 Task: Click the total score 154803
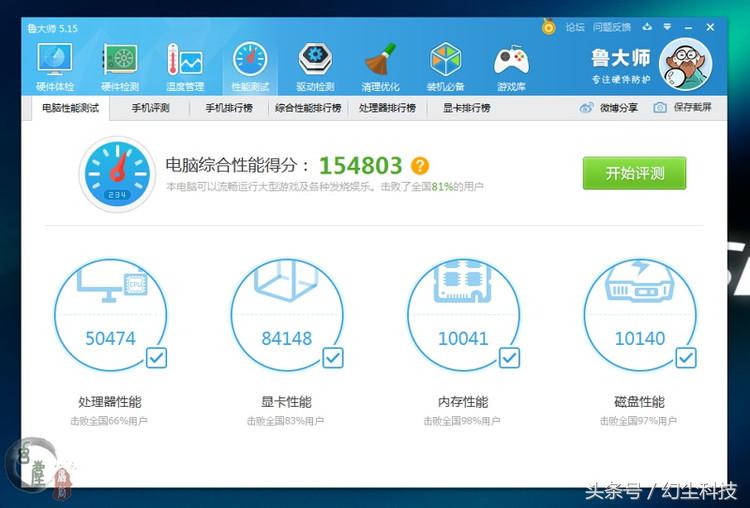click(x=361, y=166)
